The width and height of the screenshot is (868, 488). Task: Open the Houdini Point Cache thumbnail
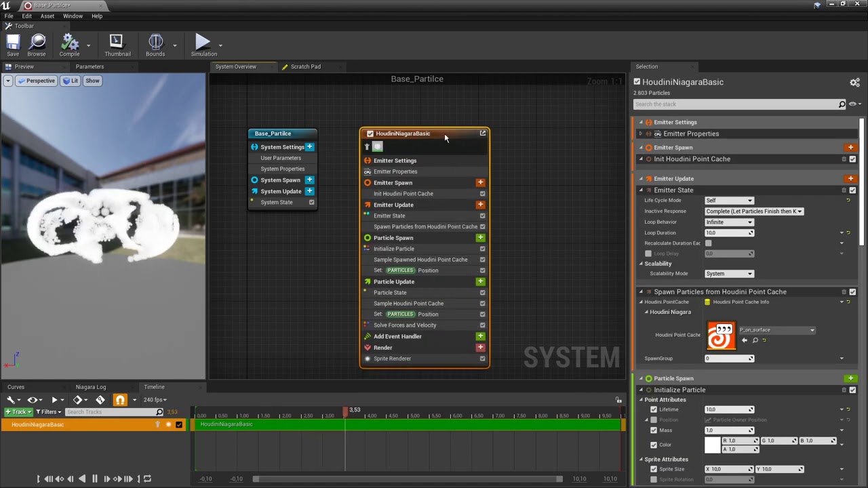coord(721,335)
